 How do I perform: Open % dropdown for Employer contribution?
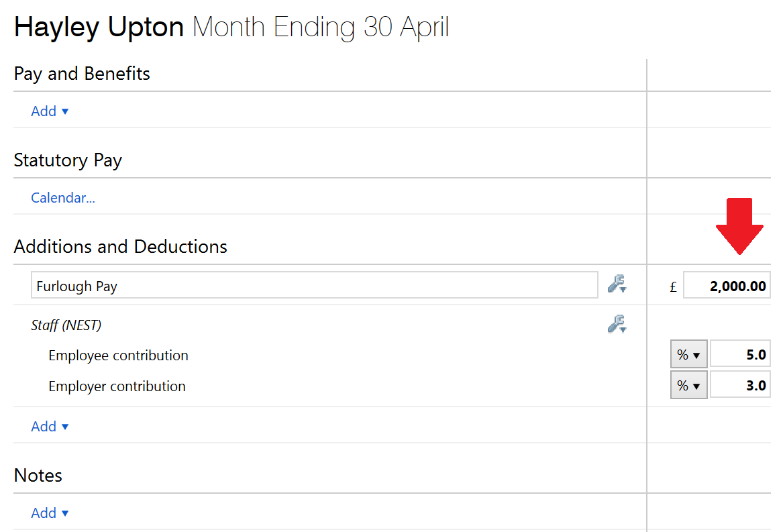[688, 384]
